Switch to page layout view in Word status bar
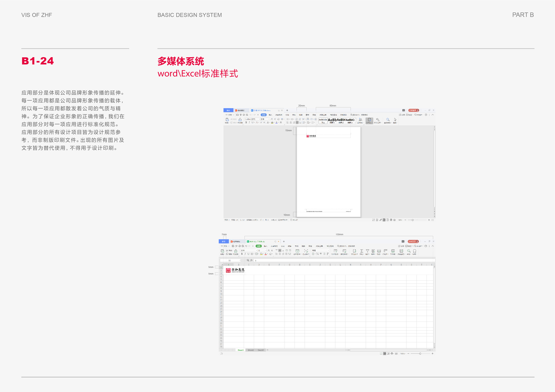Image resolution: width=555 pixels, height=392 pixels. coord(384,220)
